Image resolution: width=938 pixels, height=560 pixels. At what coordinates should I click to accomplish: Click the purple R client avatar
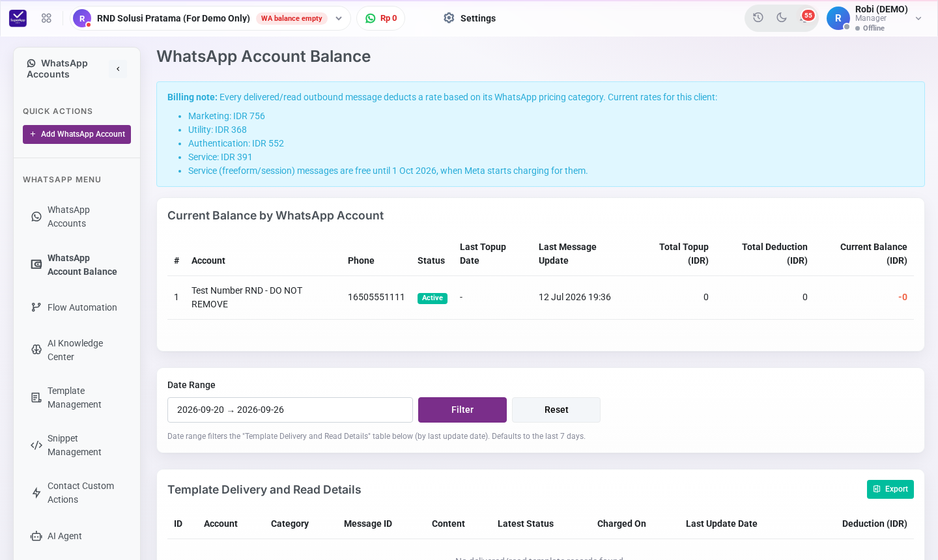click(x=81, y=18)
